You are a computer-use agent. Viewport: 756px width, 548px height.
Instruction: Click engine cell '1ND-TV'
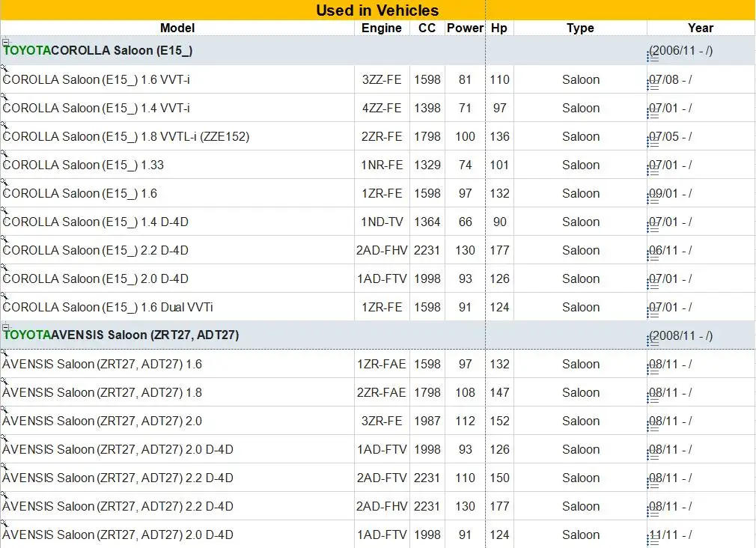pos(382,222)
